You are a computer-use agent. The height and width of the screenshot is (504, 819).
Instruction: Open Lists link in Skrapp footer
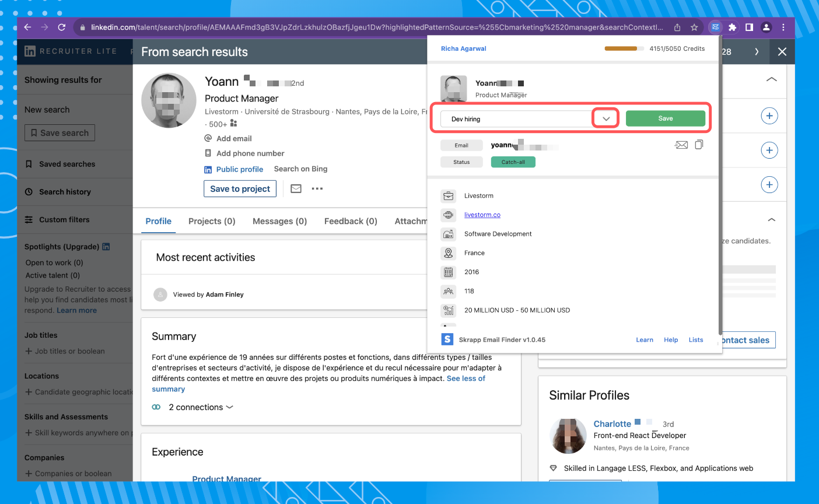(x=696, y=339)
